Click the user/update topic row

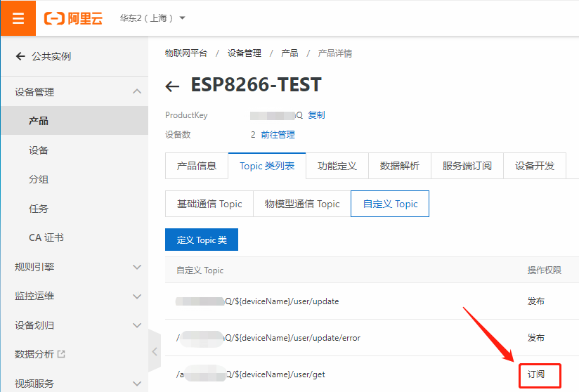tap(372, 301)
